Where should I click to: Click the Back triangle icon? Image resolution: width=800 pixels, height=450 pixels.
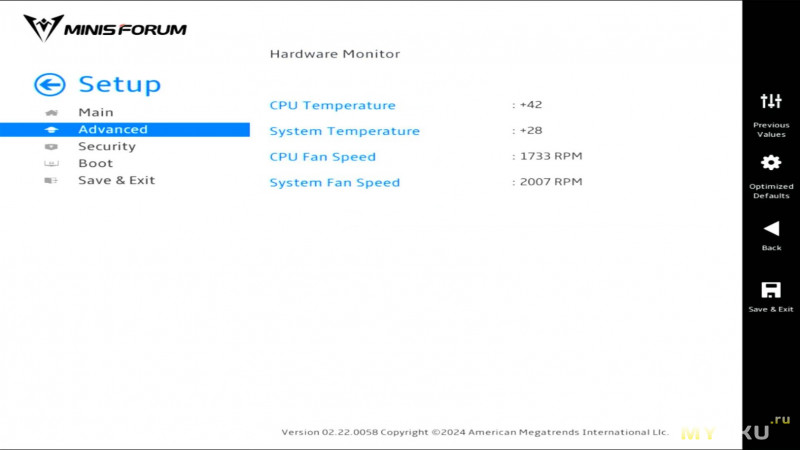[771, 229]
